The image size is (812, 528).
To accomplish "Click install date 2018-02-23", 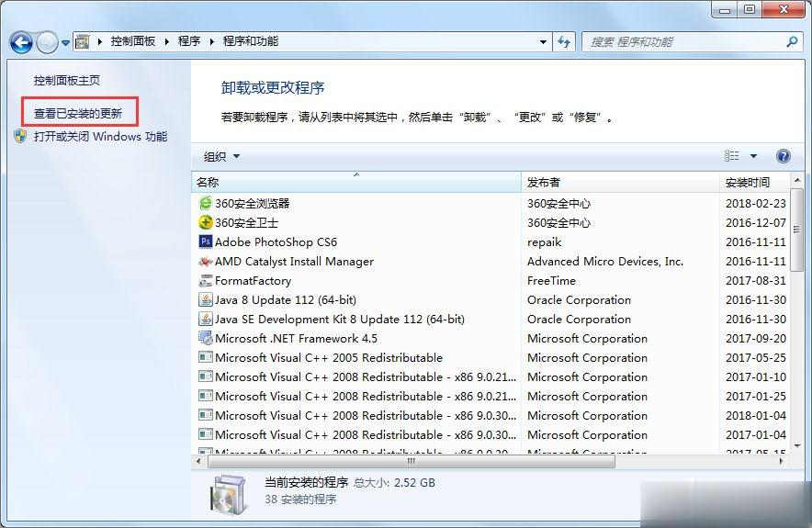I will pos(756,204).
